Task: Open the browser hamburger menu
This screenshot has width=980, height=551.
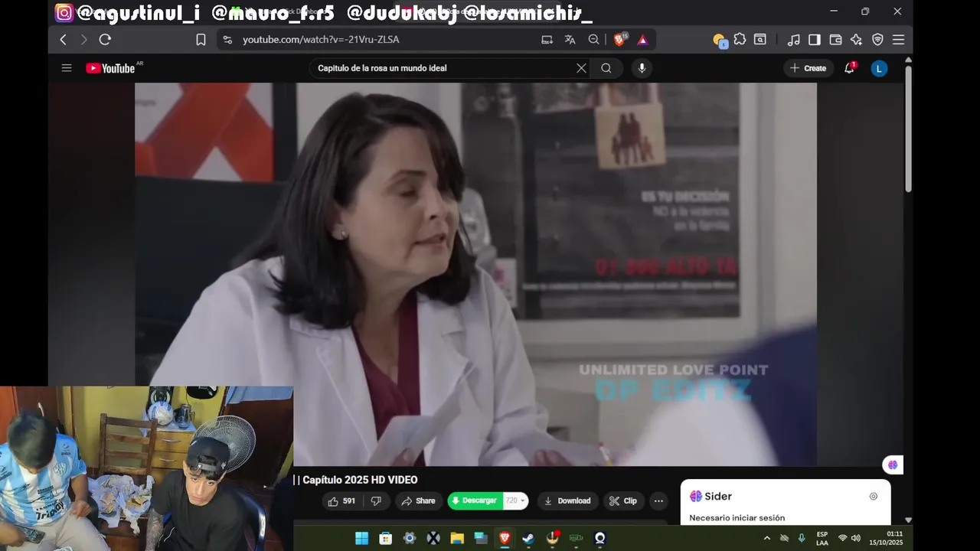Action: [x=898, y=40]
